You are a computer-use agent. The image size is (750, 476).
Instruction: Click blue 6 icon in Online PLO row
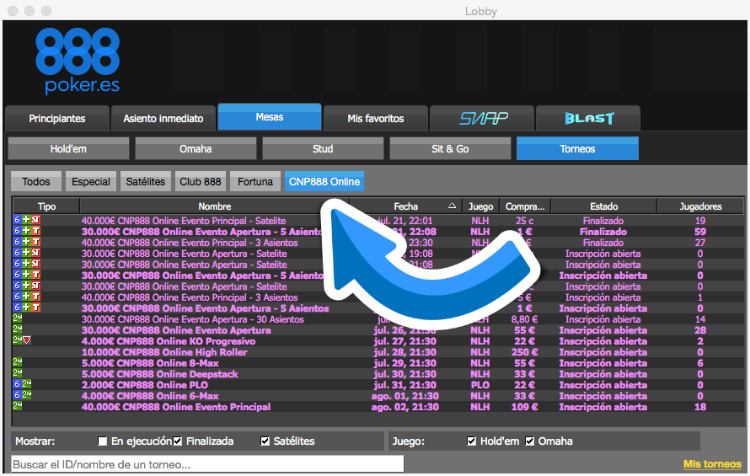tap(17, 384)
